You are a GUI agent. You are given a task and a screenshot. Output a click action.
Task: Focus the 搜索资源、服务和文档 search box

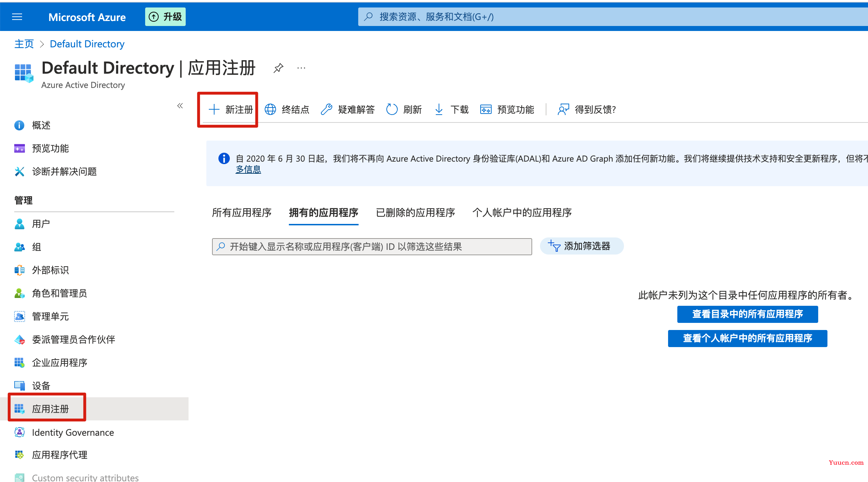pos(613,17)
